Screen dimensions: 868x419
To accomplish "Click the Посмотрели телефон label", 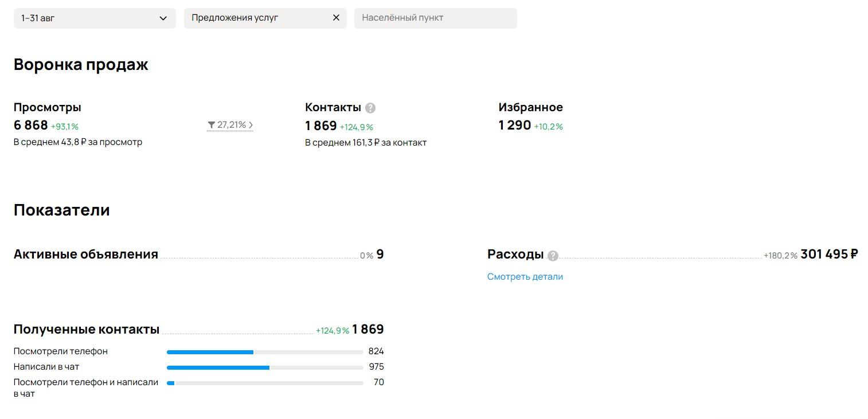I will [61, 351].
